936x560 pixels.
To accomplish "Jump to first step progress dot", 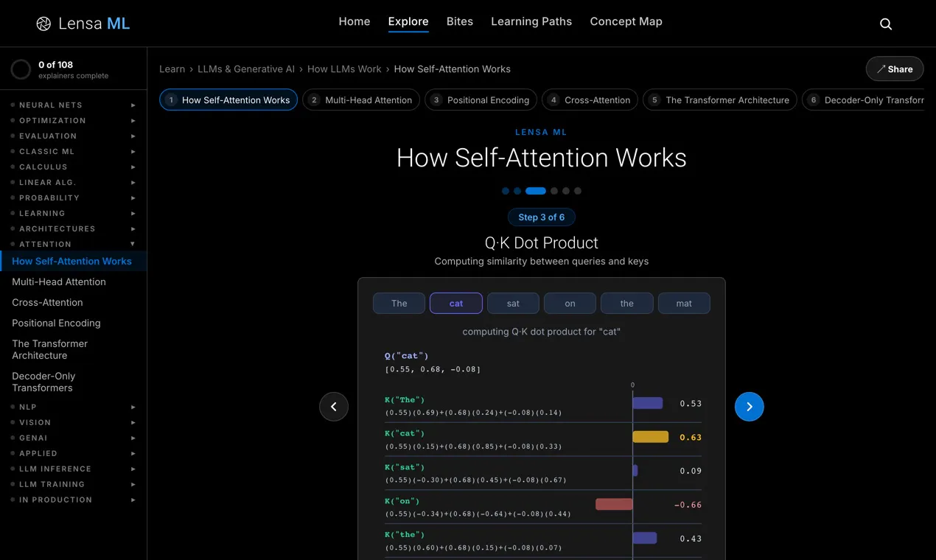I will (506, 191).
